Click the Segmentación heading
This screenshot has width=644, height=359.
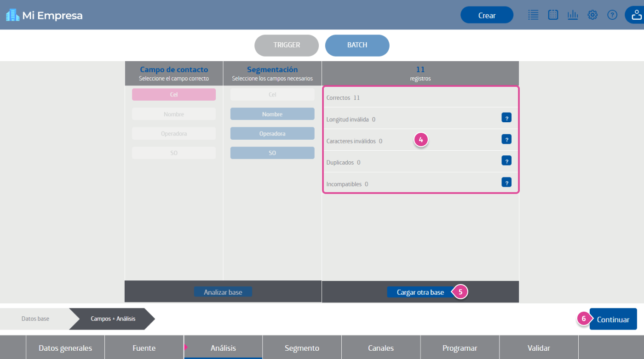(272, 70)
